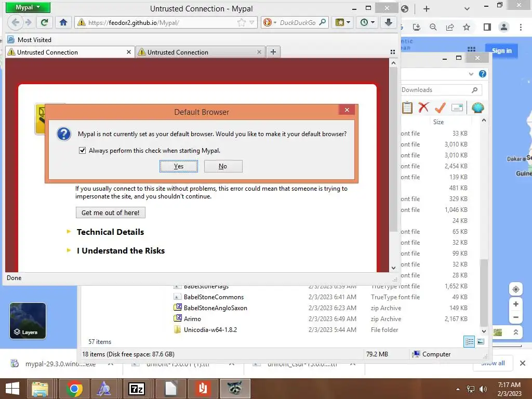Close the Chrome downloads bar

pos(523,363)
